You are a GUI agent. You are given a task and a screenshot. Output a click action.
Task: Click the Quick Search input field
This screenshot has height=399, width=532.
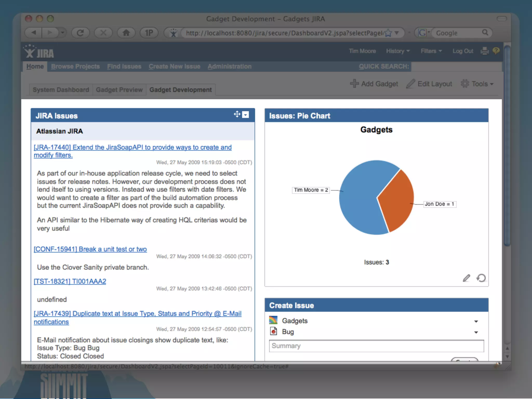tap(456, 66)
